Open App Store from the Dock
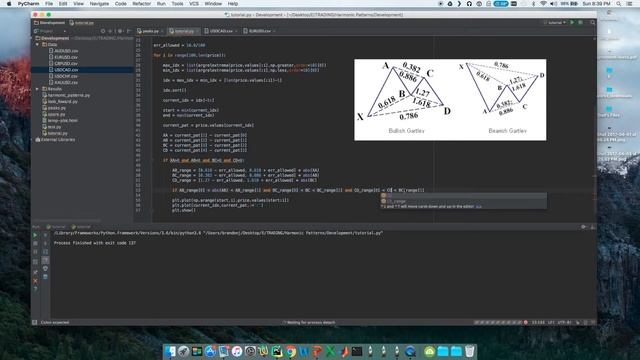Viewport: 640px width, 360px height. click(210, 351)
